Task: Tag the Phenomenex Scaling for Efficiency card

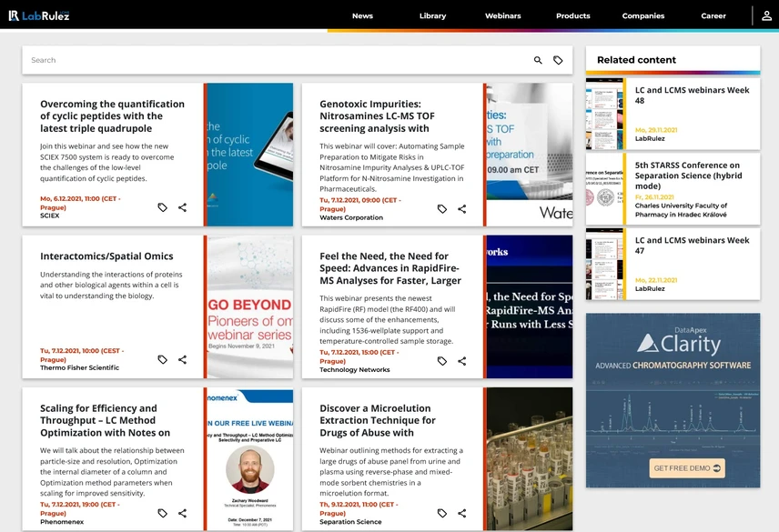Action: (x=163, y=513)
